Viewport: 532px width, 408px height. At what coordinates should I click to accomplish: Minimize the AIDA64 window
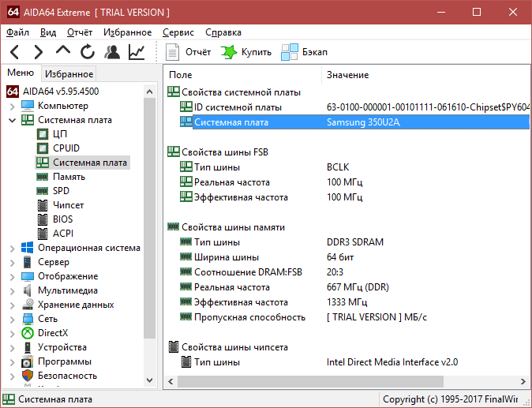441,12
